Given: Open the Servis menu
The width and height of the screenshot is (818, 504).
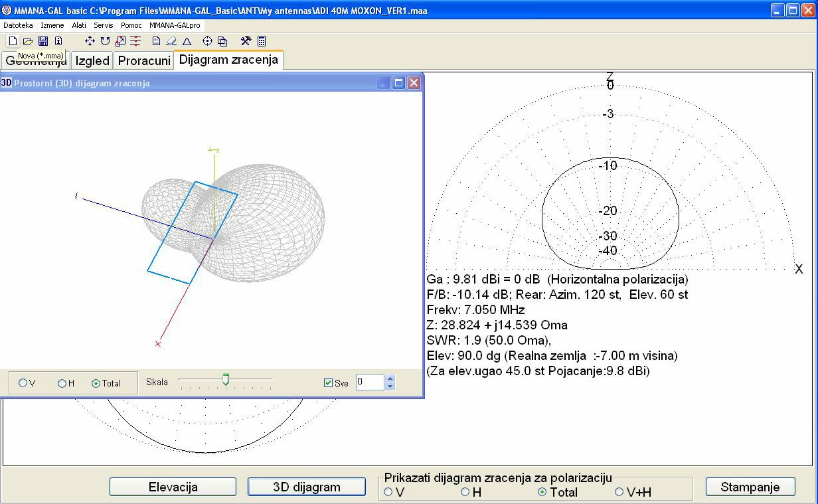Looking at the screenshot, I should click(103, 25).
